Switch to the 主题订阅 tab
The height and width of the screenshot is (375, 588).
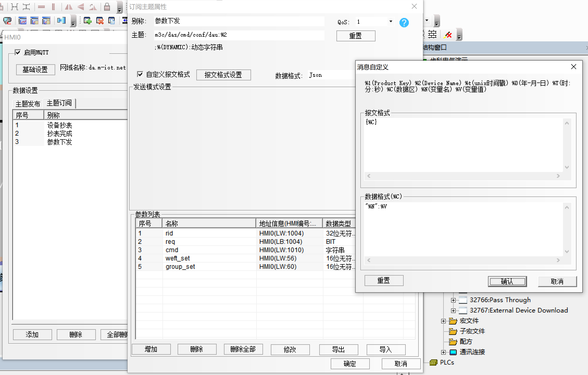(59, 103)
